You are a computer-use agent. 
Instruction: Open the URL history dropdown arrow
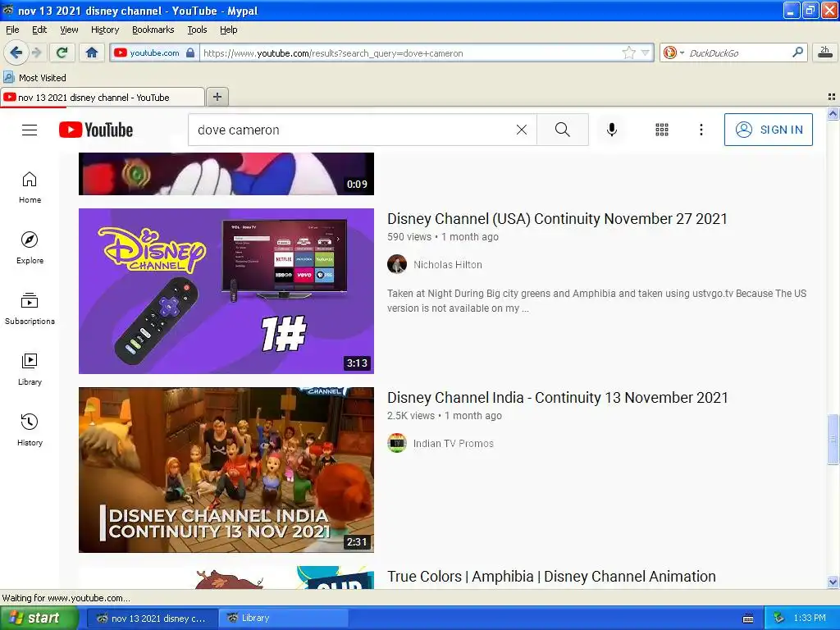point(646,52)
